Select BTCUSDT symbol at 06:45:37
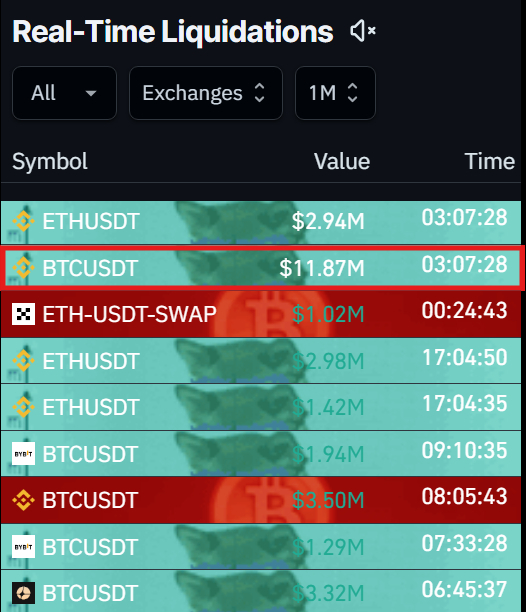The height and width of the screenshot is (612, 526). [x=90, y=593]
